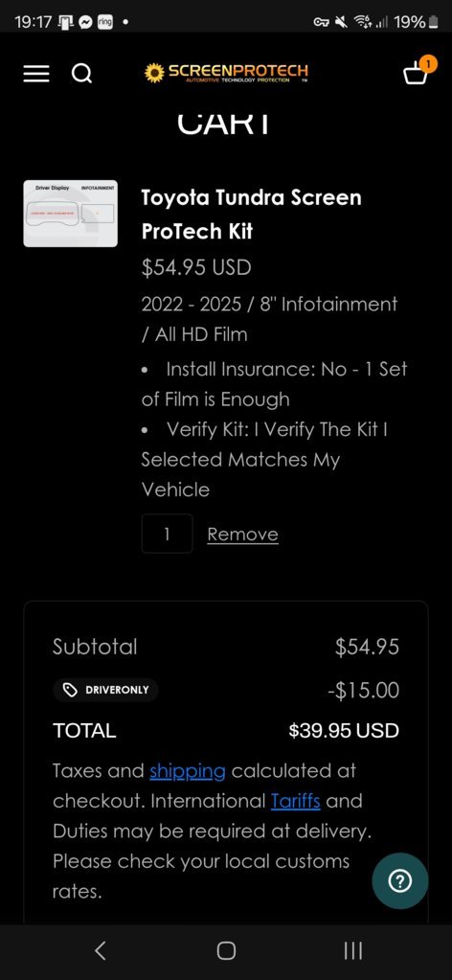Open the Tariffs information link
452x980 pixels.
(x=296, y=801)
